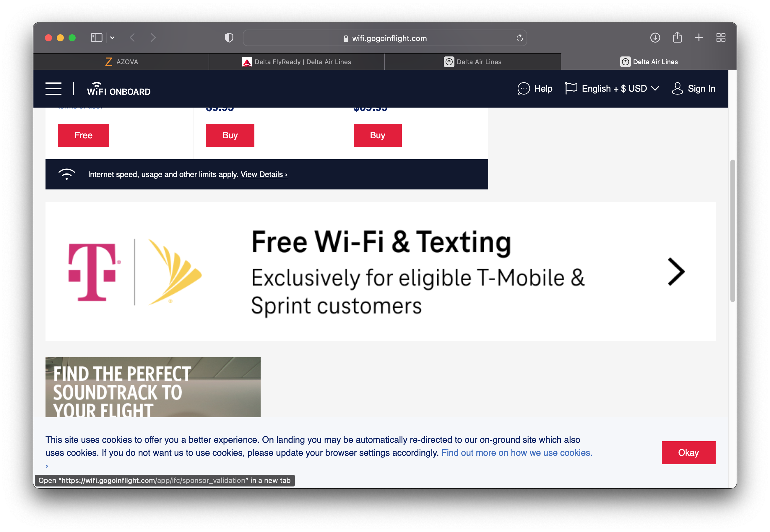Expand the English + $ USD dropdown
Screen dimensions: 770x532
coord(612,89)
